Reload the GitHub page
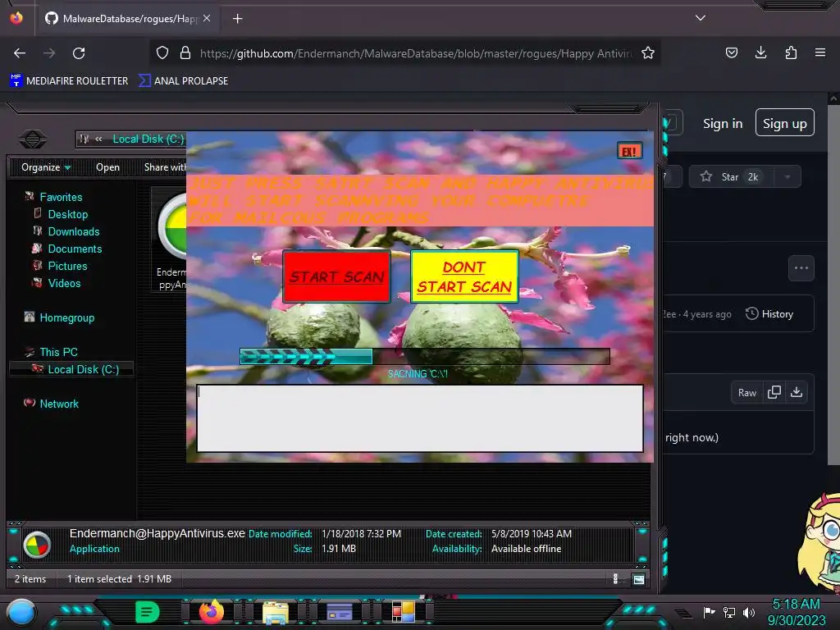This screenshot has width=840, height=630. coord(79,53)
